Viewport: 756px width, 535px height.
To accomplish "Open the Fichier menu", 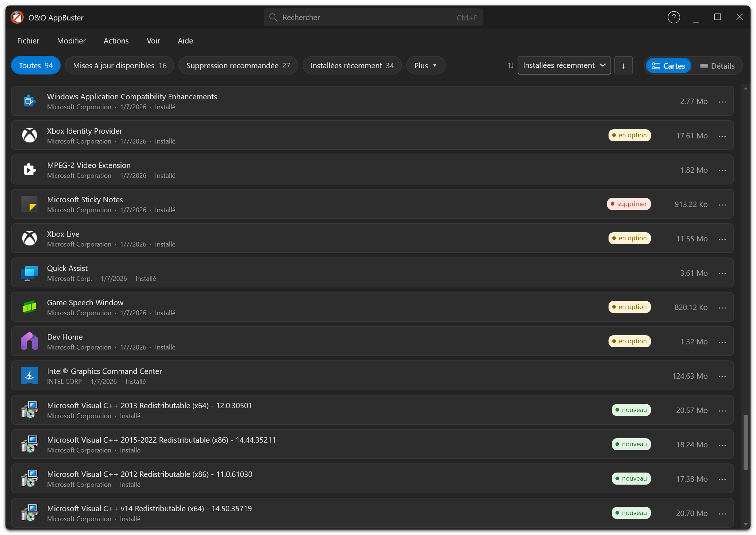I will 28,41.
